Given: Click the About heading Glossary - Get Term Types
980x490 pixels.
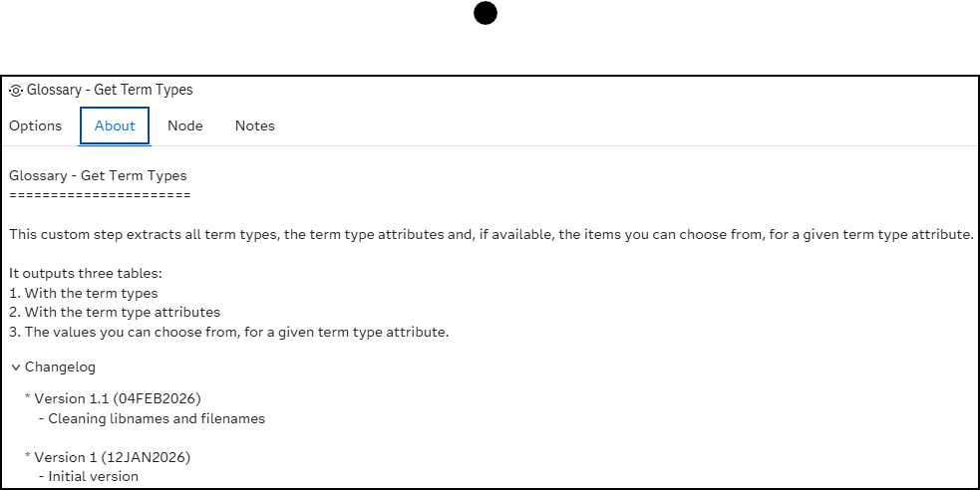Looking at the screenshot, I should pos(98,176).
